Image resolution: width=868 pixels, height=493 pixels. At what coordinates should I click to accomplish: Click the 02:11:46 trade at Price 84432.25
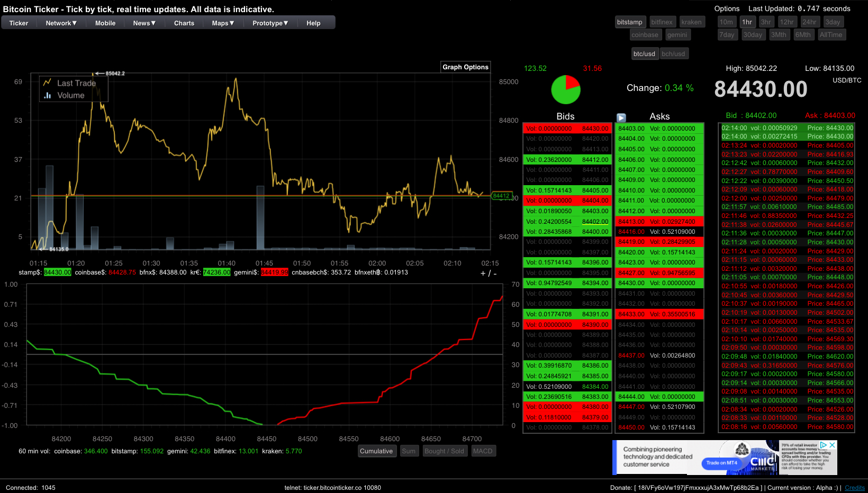(x=787, y=216)
